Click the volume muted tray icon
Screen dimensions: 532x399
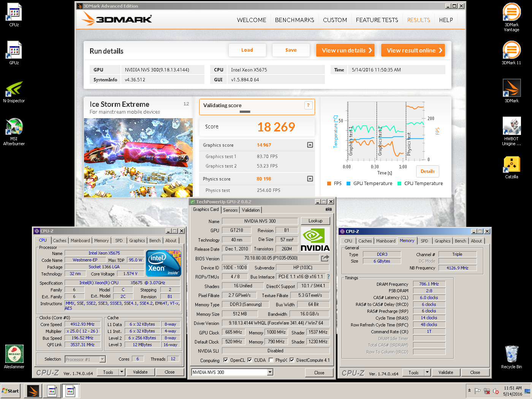496,391
